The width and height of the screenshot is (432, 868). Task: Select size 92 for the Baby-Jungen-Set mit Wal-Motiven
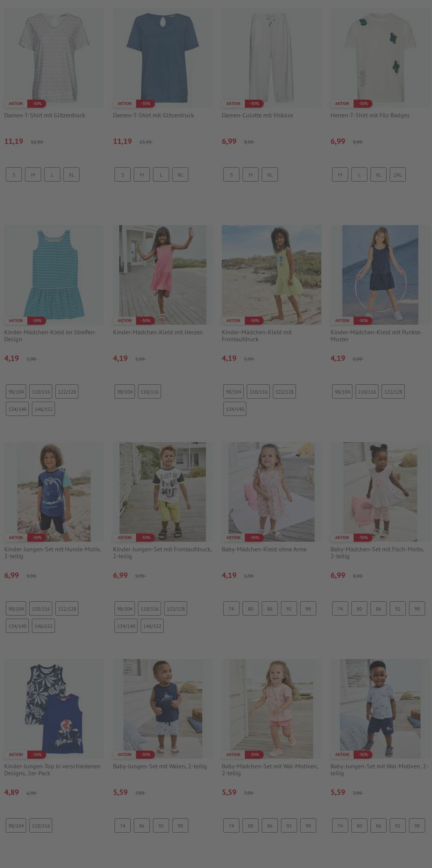pyautogui.click(x=397, y=825)
